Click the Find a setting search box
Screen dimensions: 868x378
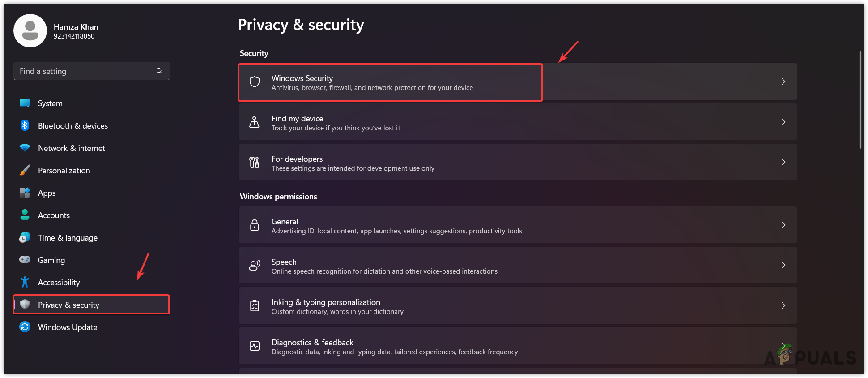coord(85,71)
